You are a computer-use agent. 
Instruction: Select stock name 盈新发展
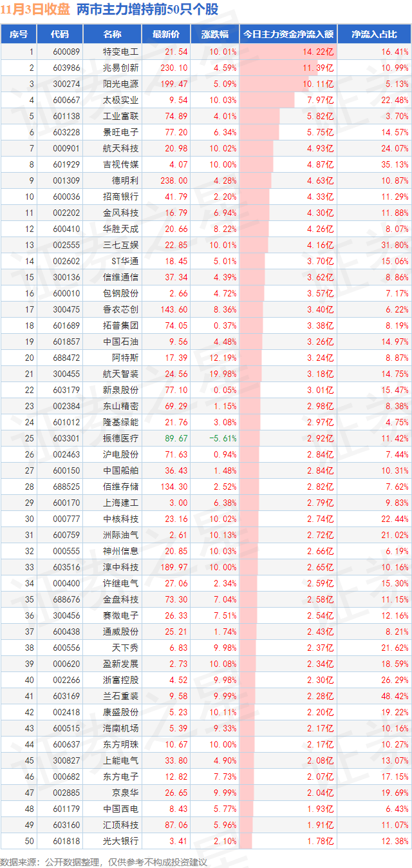[x=121, y=664]
